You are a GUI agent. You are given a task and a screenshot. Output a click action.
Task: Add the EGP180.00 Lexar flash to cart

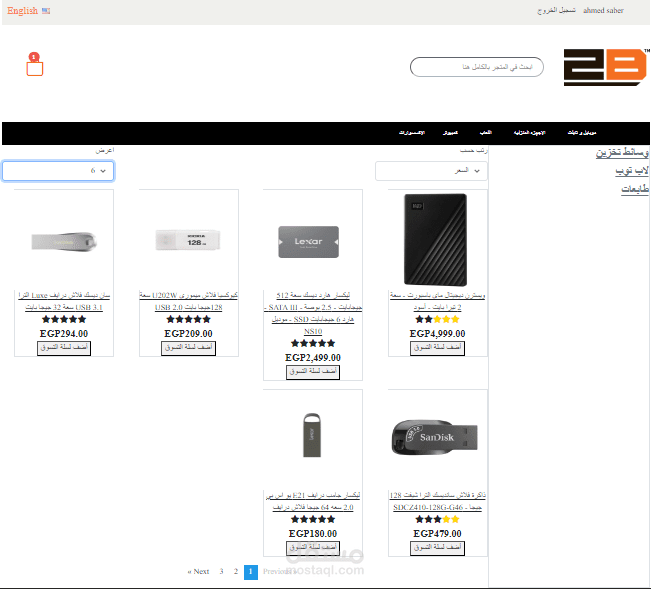point(313,548)
